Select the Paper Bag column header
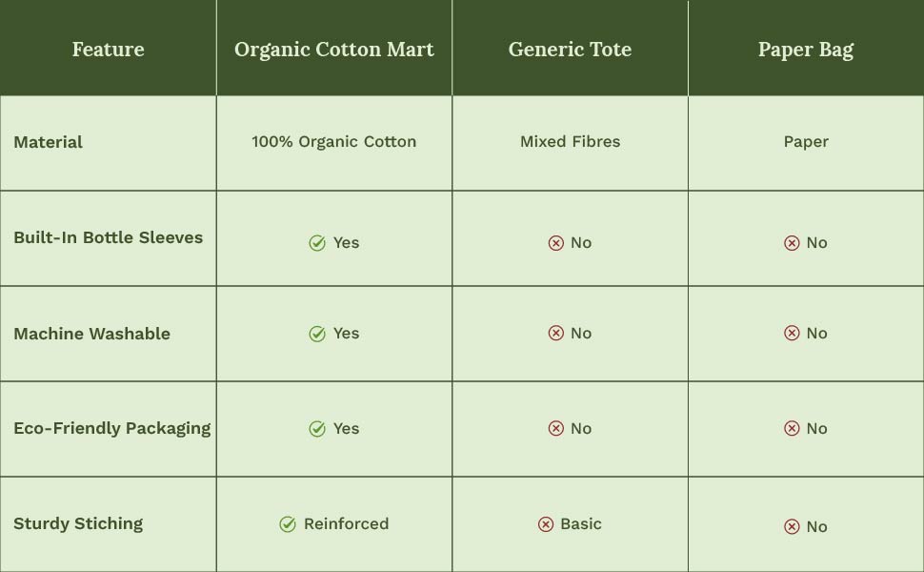924x572 pixels. coord(806,50)
